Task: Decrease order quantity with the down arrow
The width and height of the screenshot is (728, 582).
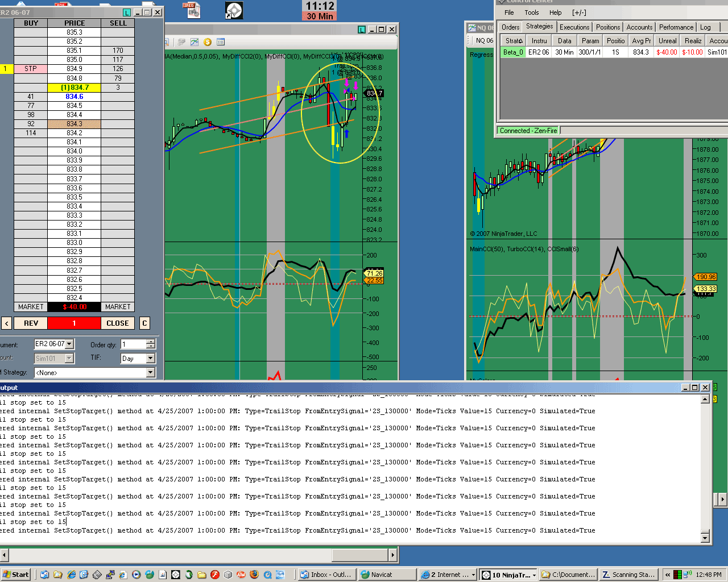Action: point(151,346)
